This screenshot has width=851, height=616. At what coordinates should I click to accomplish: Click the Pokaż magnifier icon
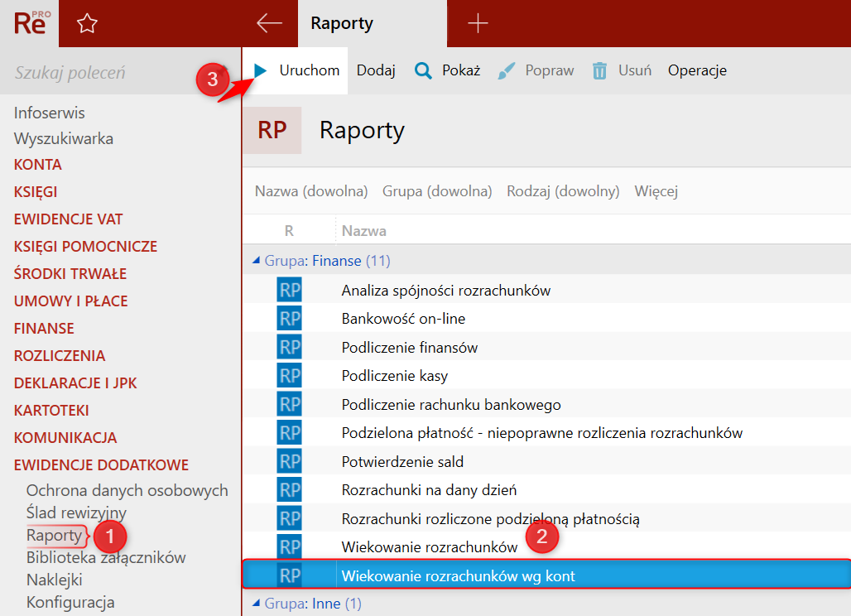[x=423, y=70]
